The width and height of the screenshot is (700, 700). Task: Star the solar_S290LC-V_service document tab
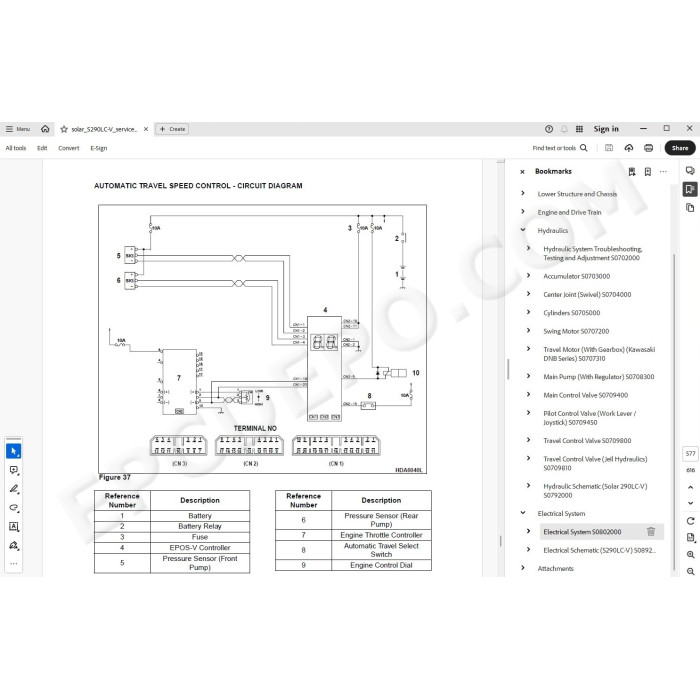point(64,129)
